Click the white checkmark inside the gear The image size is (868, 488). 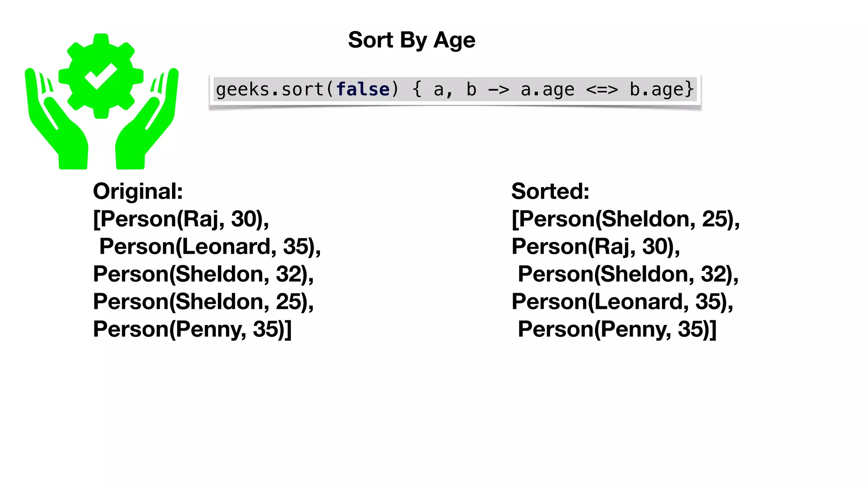point(100,76)
